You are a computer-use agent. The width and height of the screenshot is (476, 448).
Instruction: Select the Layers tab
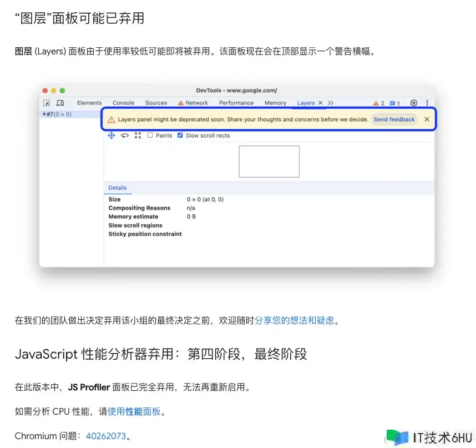pyautogui.click(x=306, y=103)
